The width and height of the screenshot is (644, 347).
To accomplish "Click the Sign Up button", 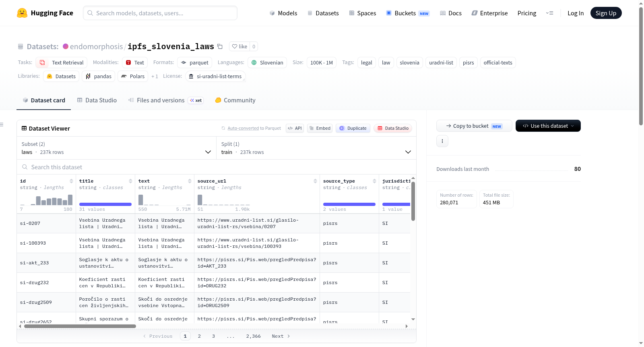I will pyautogui.click(x=606, y=13).
